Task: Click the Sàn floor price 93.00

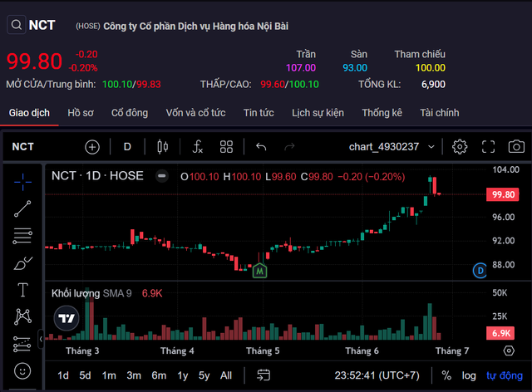Action: (x=355, y=68)
